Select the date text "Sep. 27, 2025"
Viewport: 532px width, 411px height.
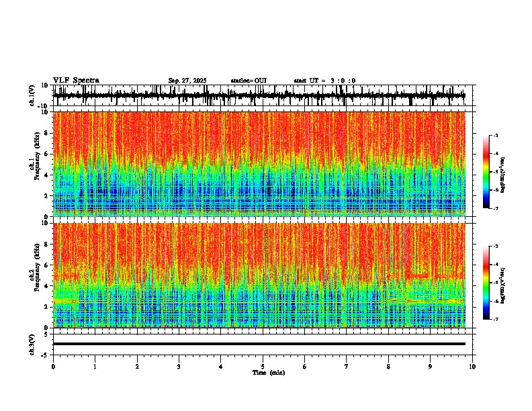point(187,81)
